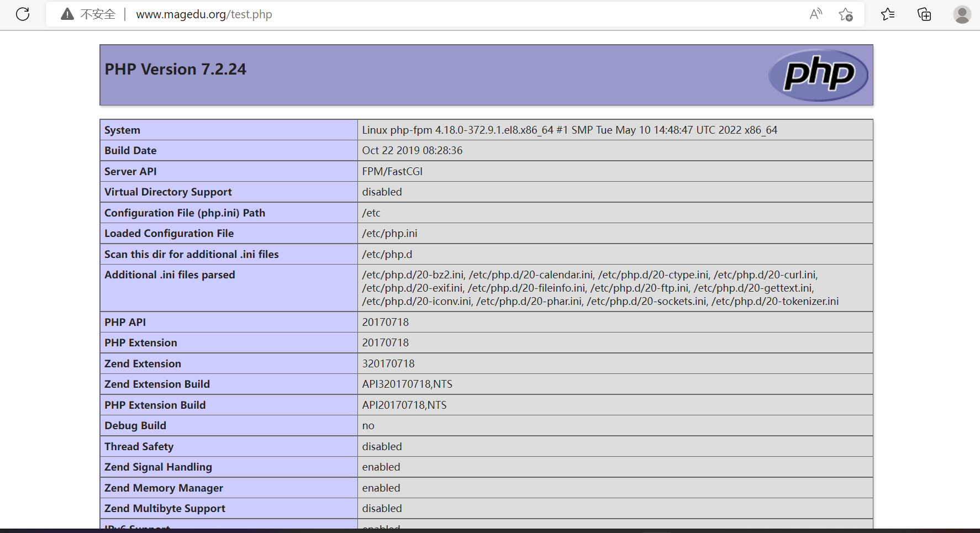Click the URL www.magedu.org/test.php in address bar

tap(204, 14)
